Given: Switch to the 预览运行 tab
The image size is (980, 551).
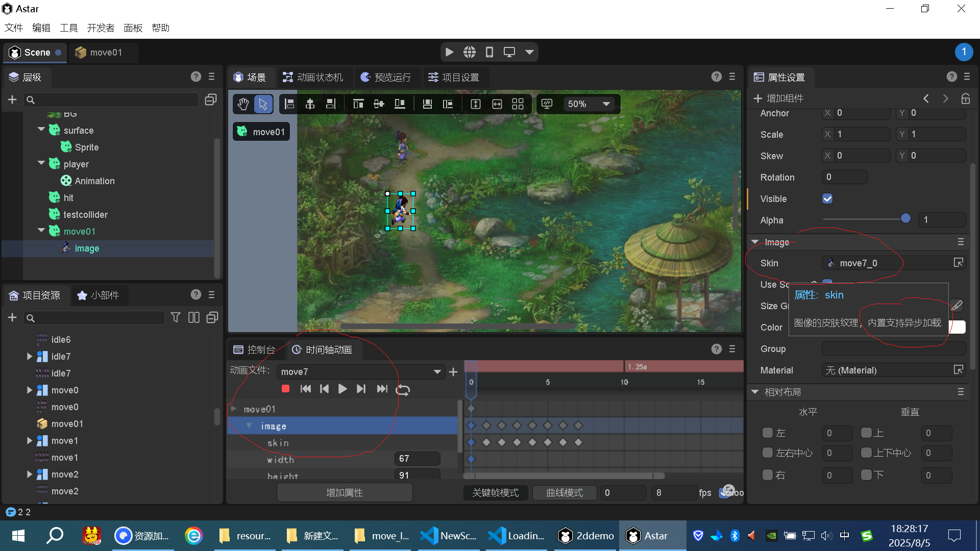Looking at the screenshot, I should pos(386,77).
